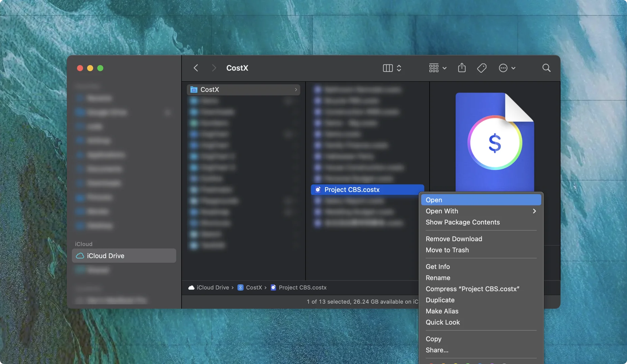Open Project CBS.costx from context menu

tap(434, 200)
